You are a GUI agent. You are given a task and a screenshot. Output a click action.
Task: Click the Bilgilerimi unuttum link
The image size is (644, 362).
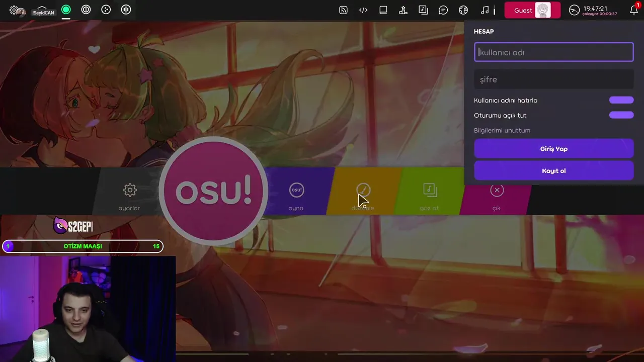[x=502, y=130]
